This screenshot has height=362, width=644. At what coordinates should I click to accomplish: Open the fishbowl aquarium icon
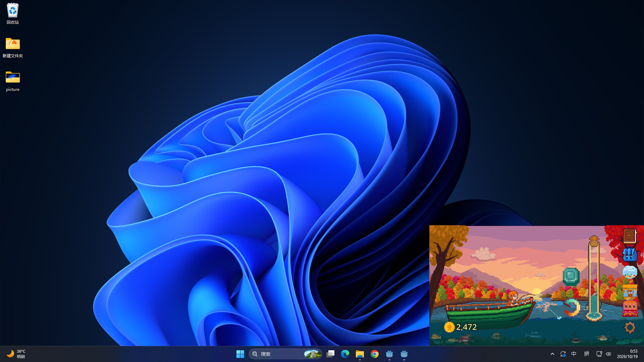[630, 272]
